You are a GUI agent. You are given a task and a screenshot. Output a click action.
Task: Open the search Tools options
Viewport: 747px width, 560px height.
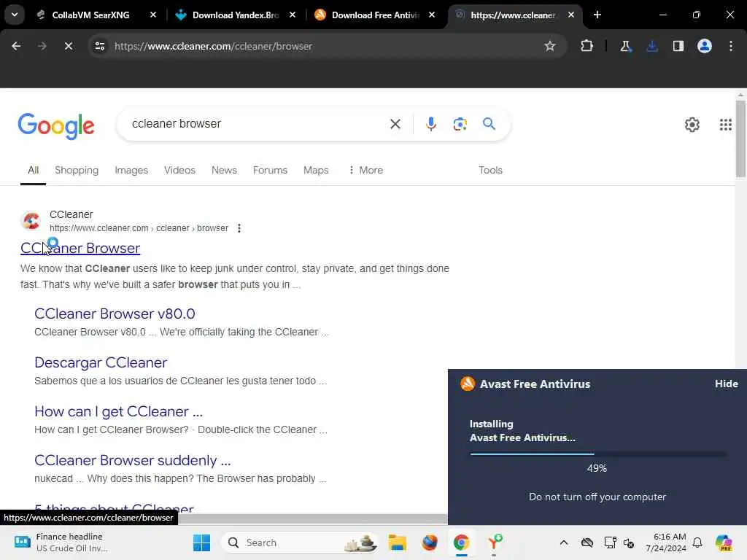490,170
